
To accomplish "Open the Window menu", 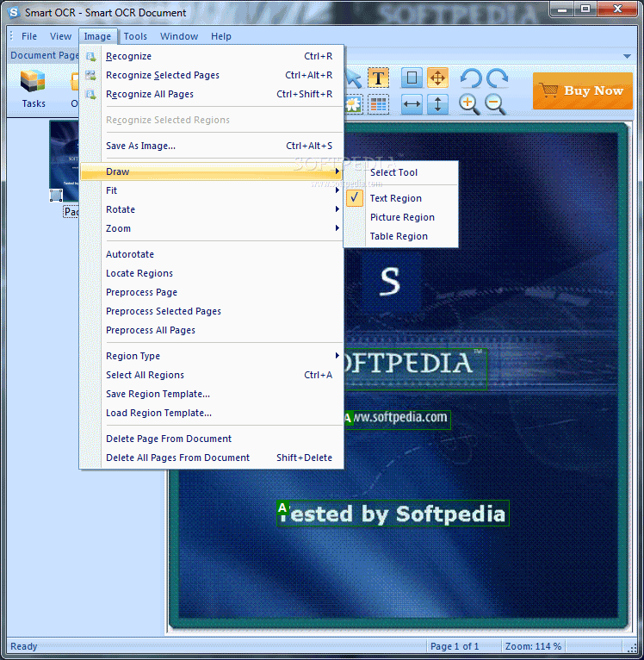I will click(179, 36).
